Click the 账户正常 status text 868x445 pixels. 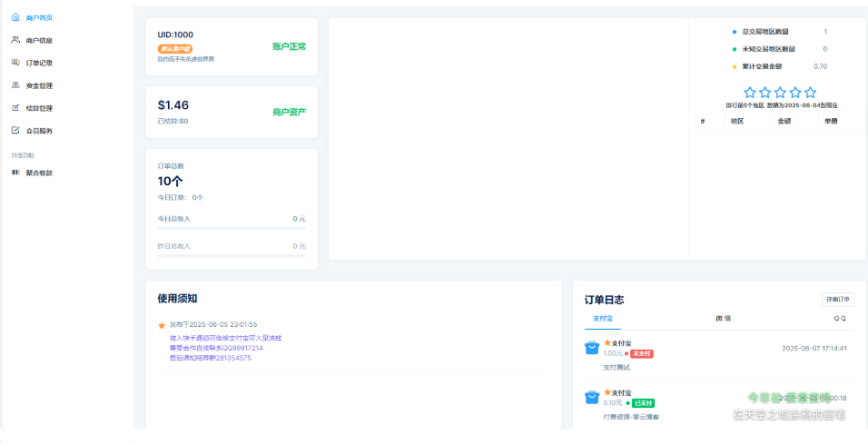[289, 47]
